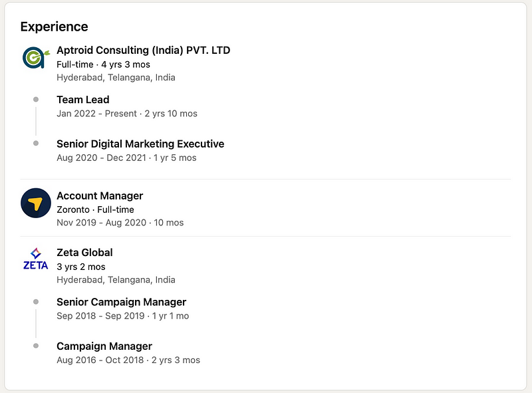Click the Aug 2016 - Oct 2018 dates
Image resolution: width=532 pixels, height=393 pixels.
click(x=102, y=360)
